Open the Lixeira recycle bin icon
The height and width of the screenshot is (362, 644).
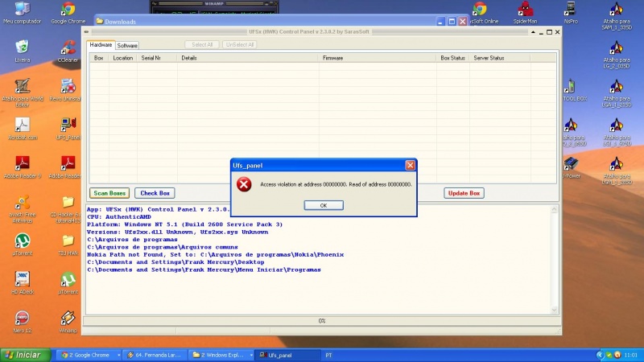[x=23, y=51]
